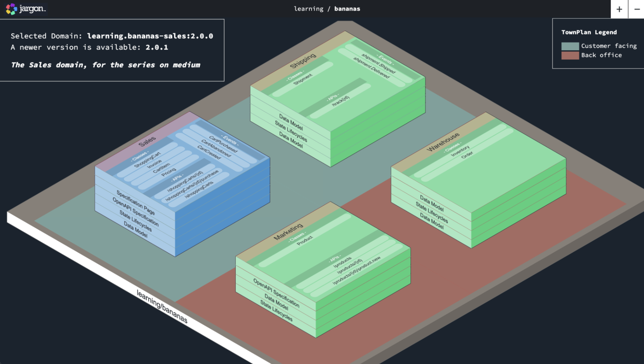Click the /track/{id} API in Shipping
The width and height of the screenshot is (644, 364).
point(340,101)
